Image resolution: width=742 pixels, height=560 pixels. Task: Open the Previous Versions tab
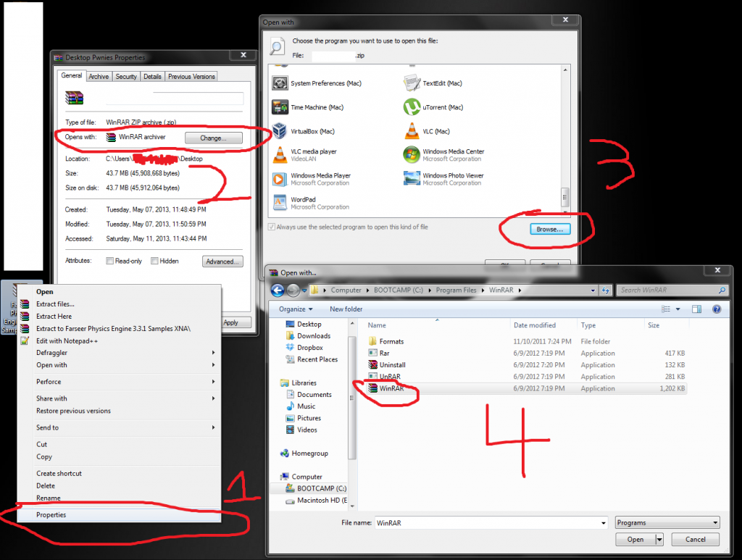(191, 77)
